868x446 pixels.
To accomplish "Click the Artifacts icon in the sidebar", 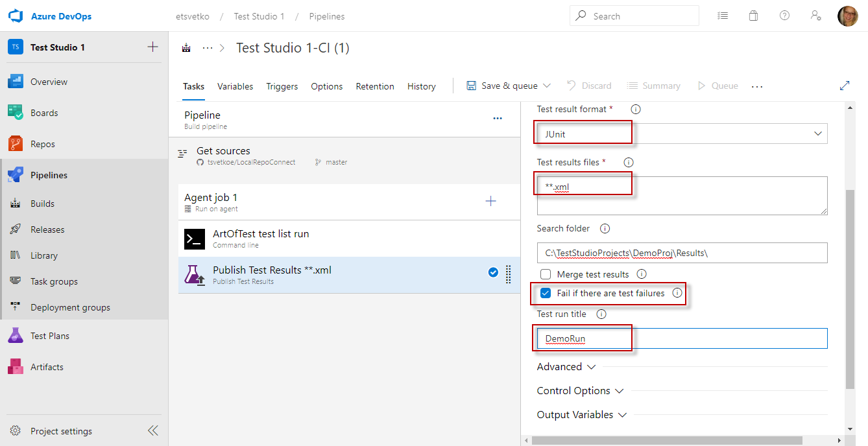I will point(16,367).
